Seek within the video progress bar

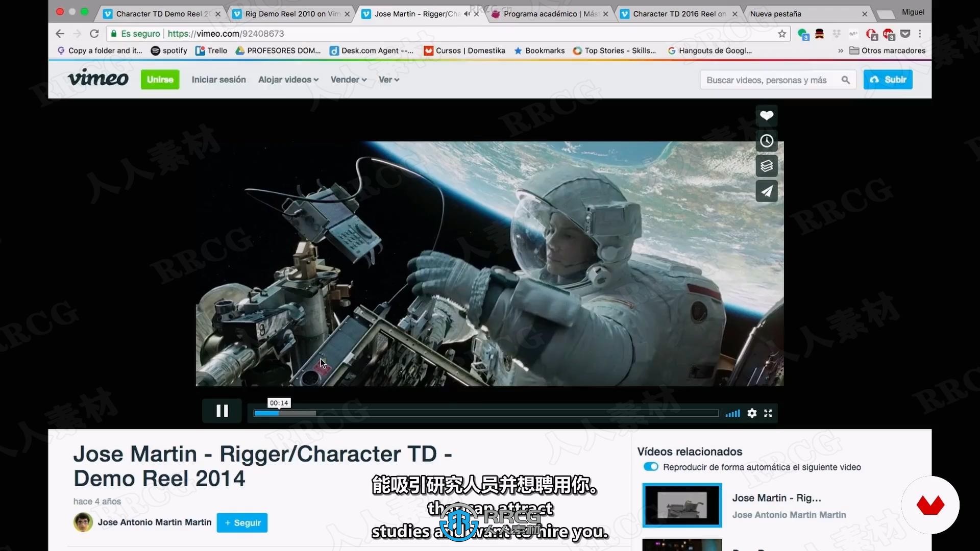pyautogui.click(x=486, y=413)
